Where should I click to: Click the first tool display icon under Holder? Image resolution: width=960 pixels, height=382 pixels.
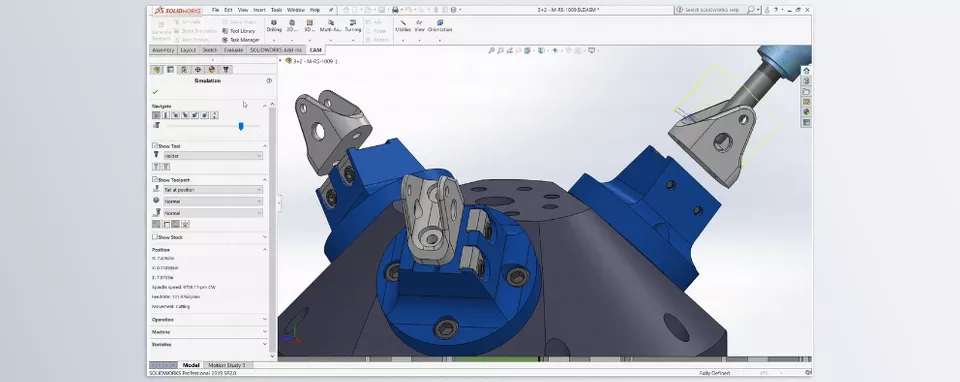156,167
